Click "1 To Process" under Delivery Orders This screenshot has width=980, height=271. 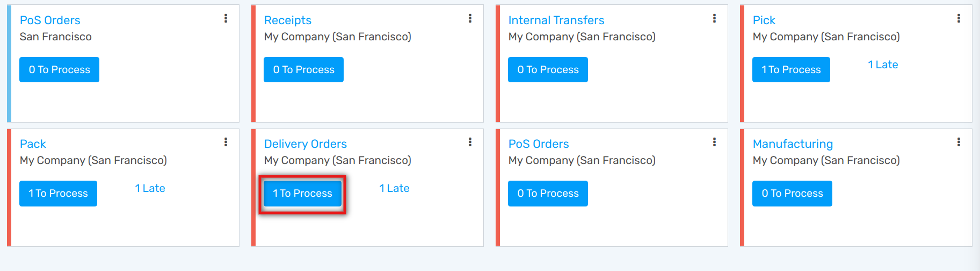tap(302, 194)
